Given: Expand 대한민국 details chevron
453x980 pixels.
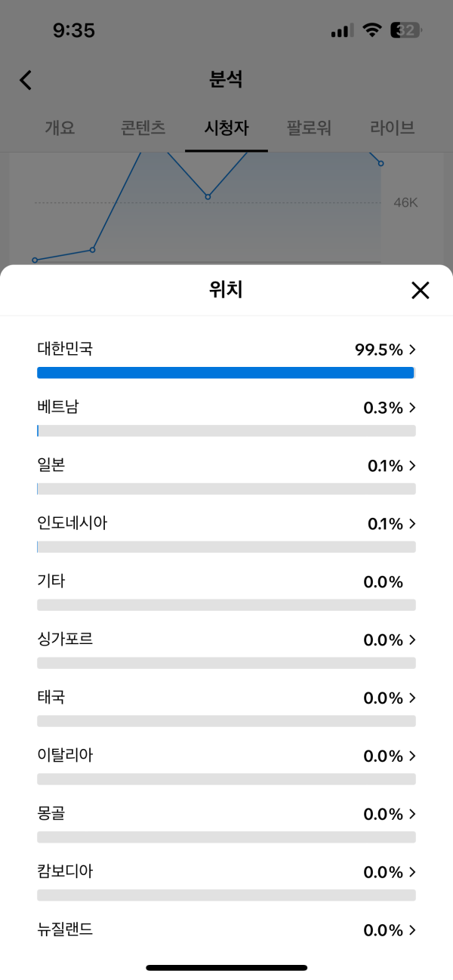Looking at the screenshot, I should (x=412, y=350).
